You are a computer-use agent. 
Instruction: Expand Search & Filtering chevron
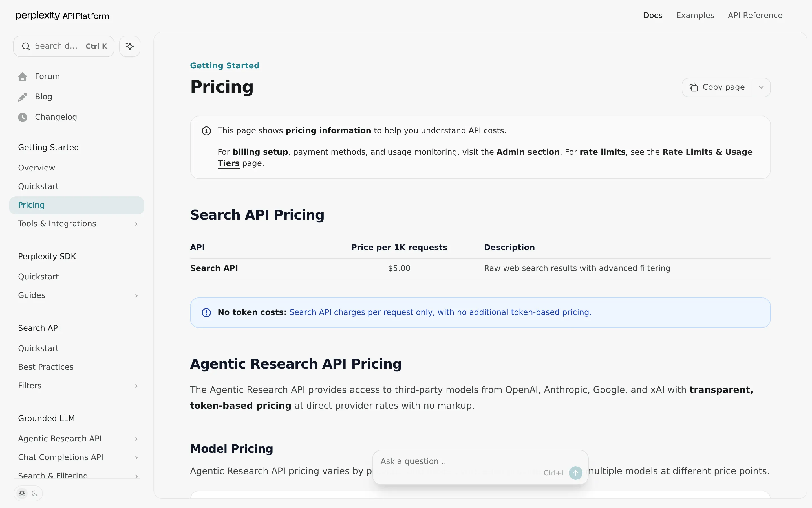tap(136, 476)
